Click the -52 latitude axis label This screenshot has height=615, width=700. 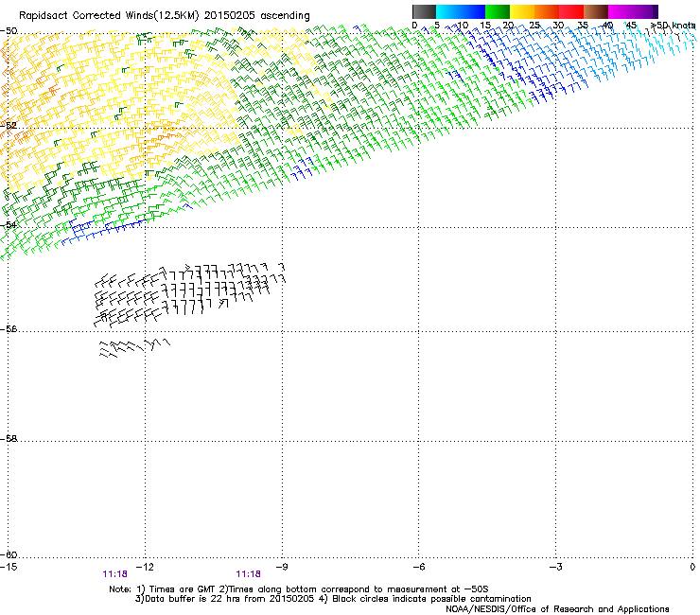tap(9, 126)
